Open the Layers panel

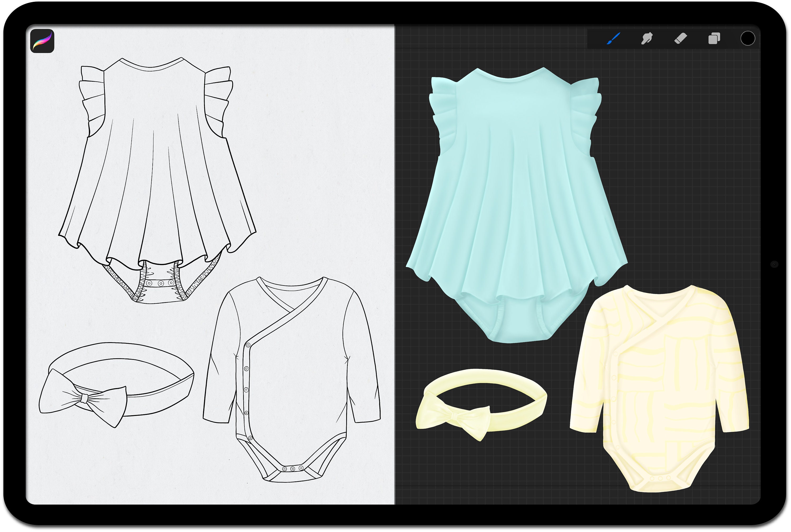coord(714,38)
